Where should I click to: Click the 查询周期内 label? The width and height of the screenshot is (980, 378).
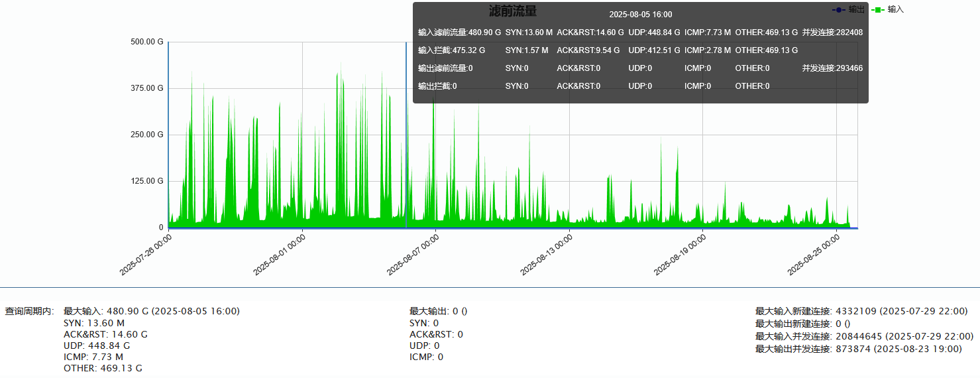click(29, 312)
